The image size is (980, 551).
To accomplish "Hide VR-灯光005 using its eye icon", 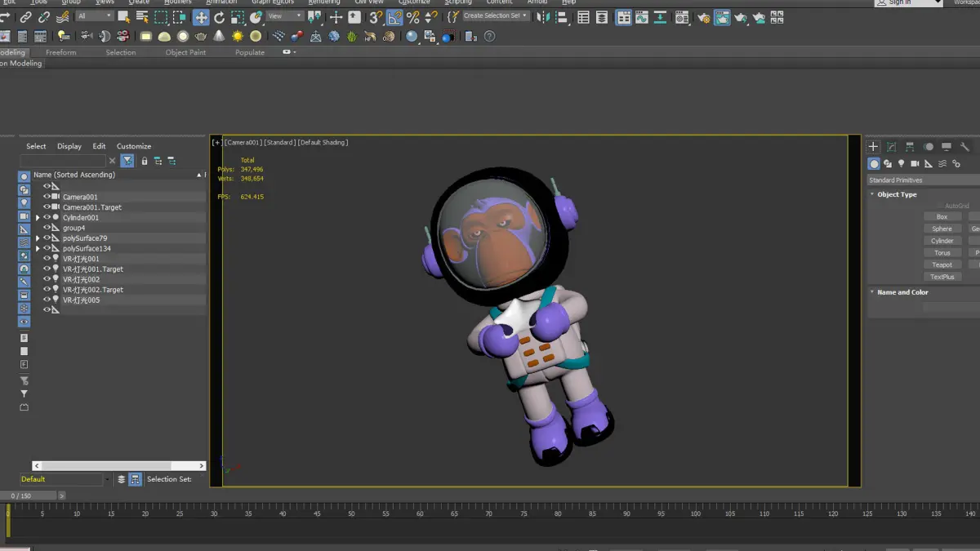I will [x=47, y=300].
